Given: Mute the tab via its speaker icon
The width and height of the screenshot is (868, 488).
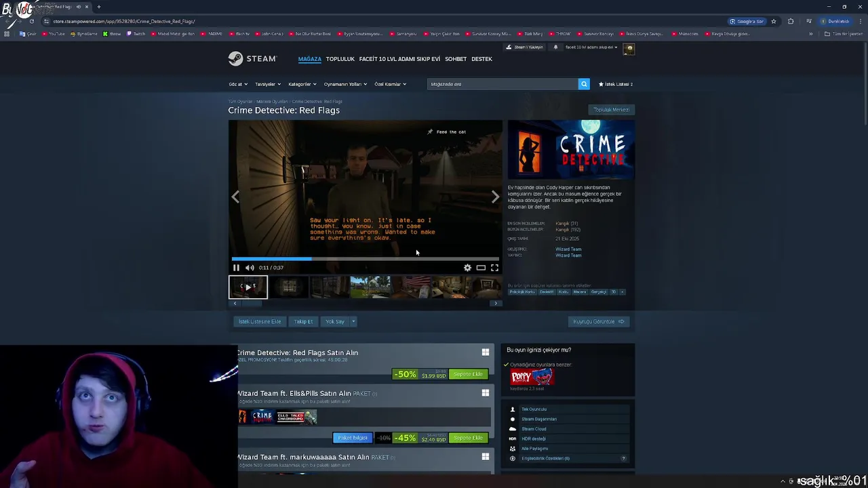Looking at the screenshot, I should tap(79, 7).
